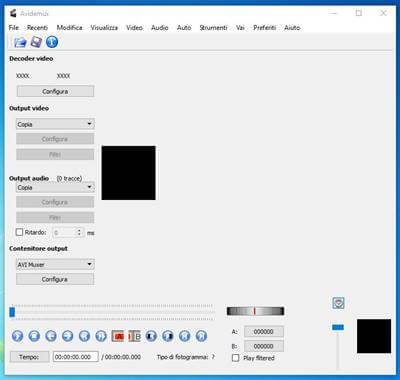Open the Recenti menu
This screenshot has height=380, width=400.
click(x=37, y=28)
